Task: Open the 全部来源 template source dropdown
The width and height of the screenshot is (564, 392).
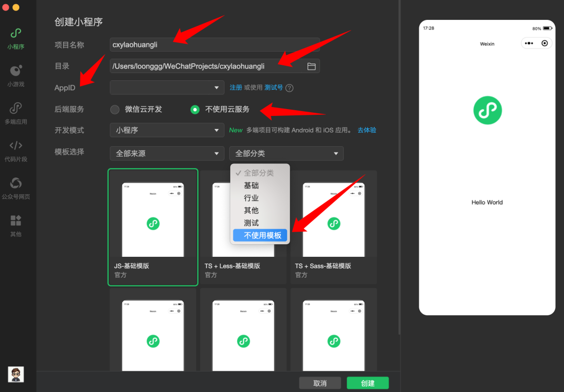Action: 167,153
